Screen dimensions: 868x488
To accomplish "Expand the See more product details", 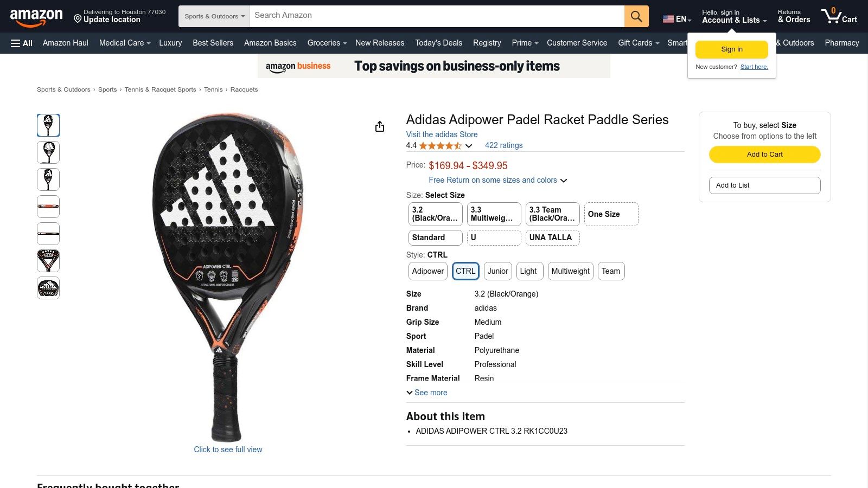I will point(427,393).
